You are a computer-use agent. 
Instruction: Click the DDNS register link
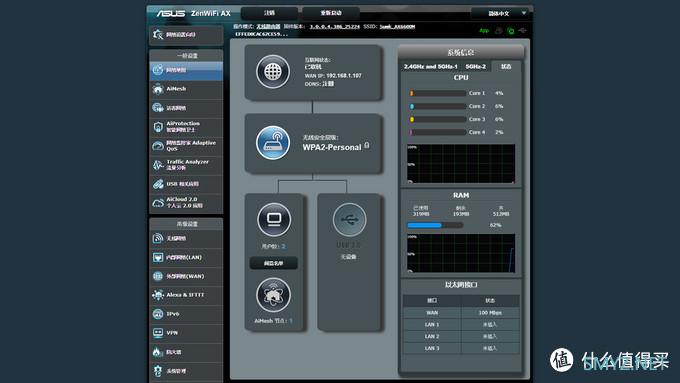(x=328, y=84)
